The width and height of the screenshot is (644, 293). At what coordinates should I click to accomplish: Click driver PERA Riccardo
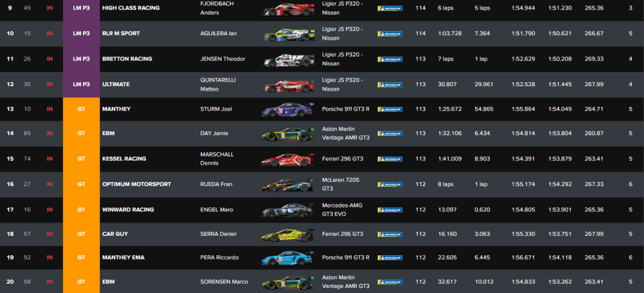point(219,257)
